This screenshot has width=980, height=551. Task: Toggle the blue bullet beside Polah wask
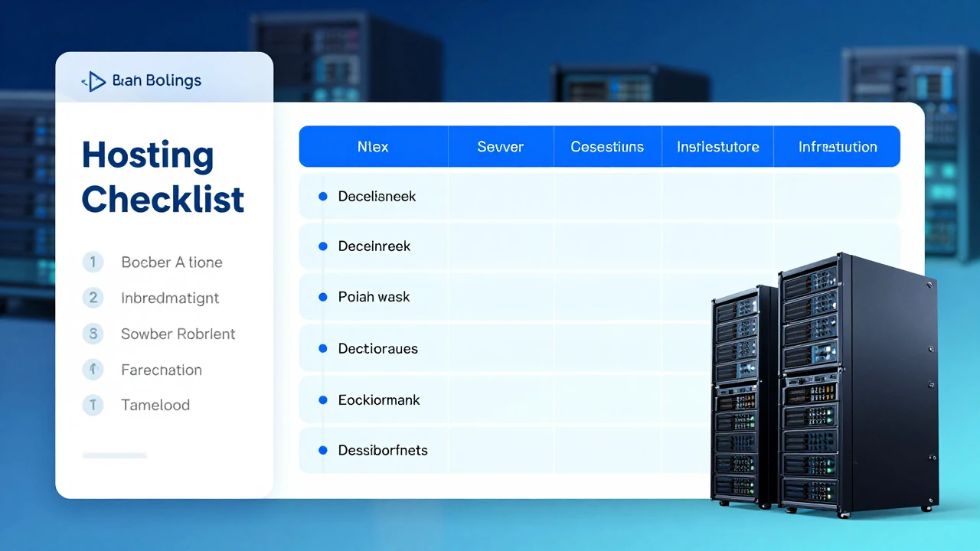[x=322, y=297]
